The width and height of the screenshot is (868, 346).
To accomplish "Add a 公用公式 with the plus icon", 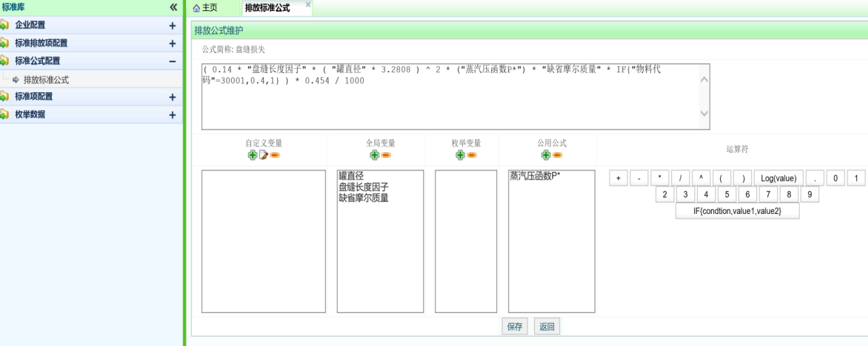I will [x=546, y=155].
